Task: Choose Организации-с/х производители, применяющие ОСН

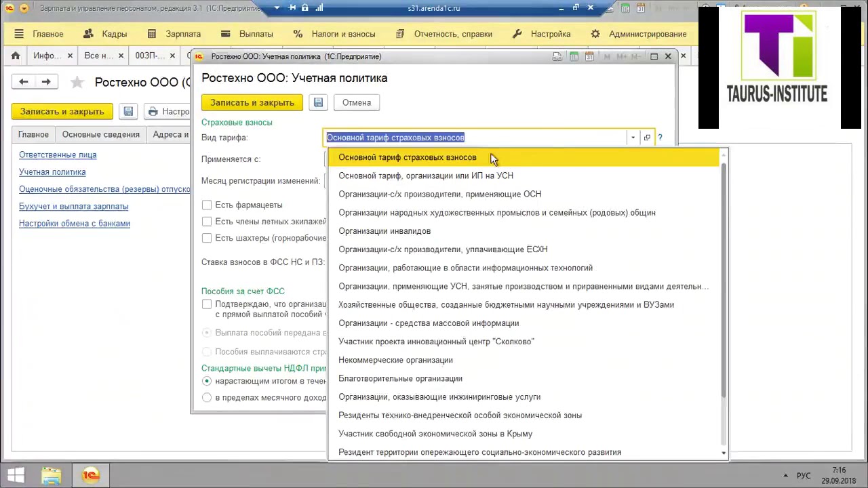Action: pos(523,194)
